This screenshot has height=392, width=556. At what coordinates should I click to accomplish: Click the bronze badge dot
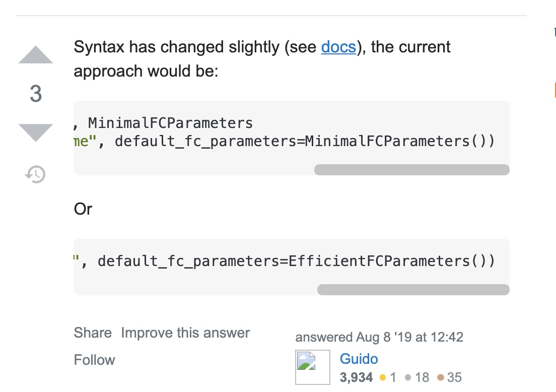(440, 377)
